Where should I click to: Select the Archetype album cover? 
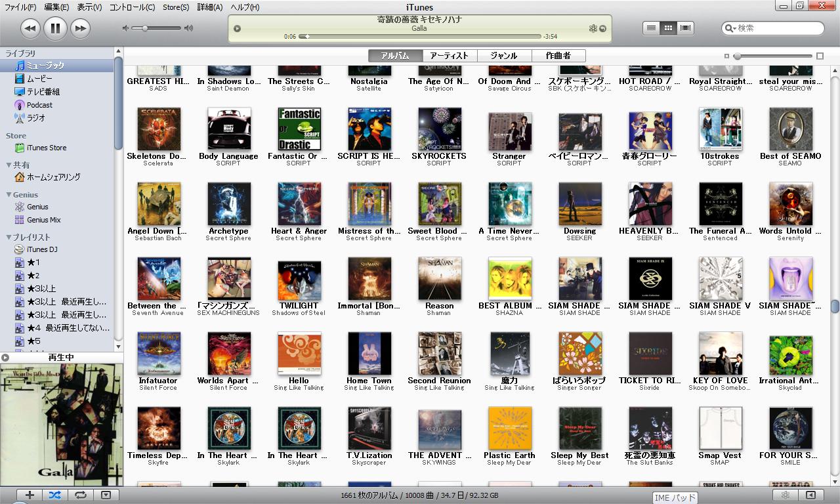click(229, 204)
